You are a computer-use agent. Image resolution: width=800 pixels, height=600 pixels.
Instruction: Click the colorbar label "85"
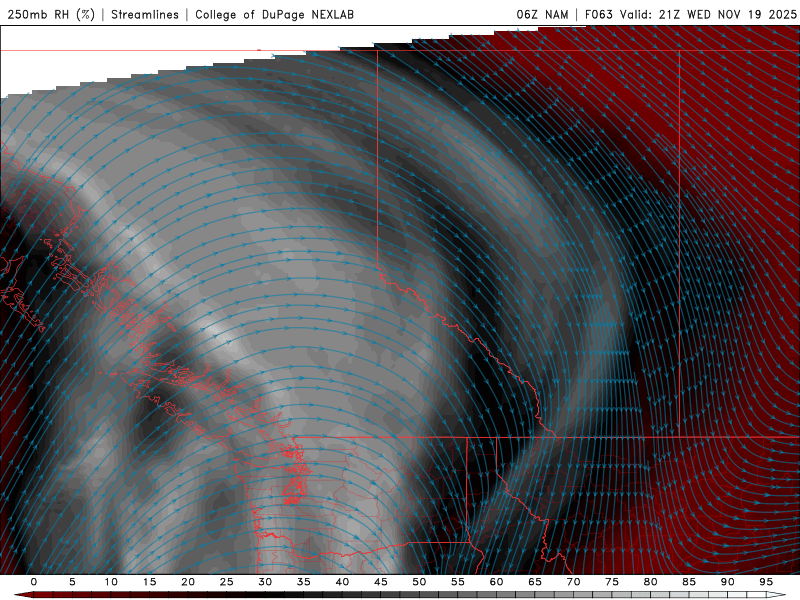[x=689, y=582]
